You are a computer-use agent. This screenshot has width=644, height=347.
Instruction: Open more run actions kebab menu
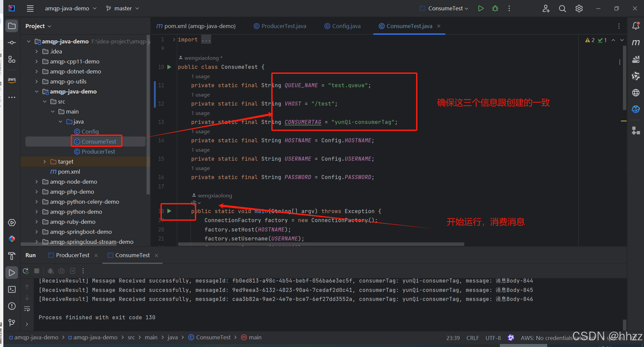click(509, 8)
